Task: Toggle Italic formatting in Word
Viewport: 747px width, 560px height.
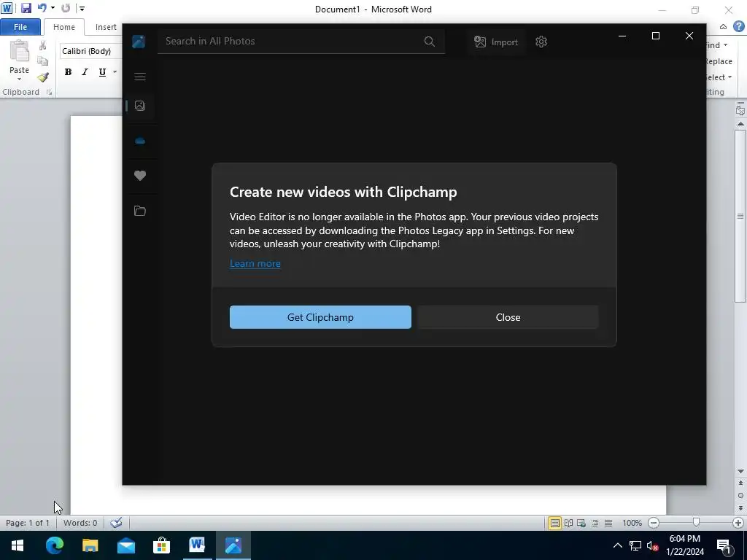Action: coord(85,72)
